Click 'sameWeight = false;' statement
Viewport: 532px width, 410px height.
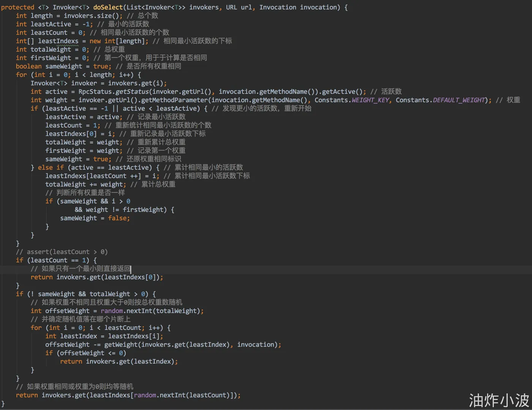[x=95, y=218]
